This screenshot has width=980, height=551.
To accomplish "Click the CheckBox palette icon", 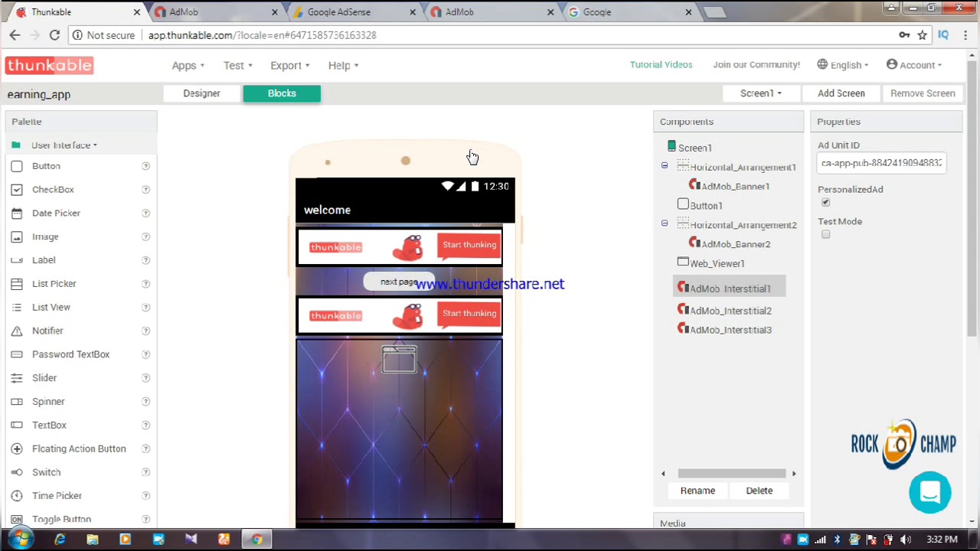I will point(17,190).
